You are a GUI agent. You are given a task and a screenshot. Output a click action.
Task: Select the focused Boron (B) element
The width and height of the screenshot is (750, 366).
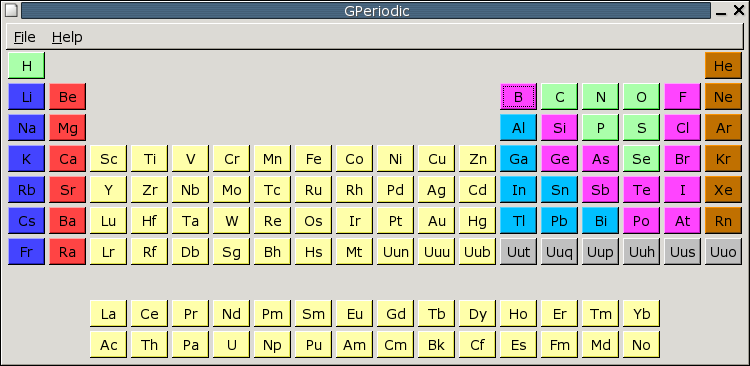(x=518, y=97)
